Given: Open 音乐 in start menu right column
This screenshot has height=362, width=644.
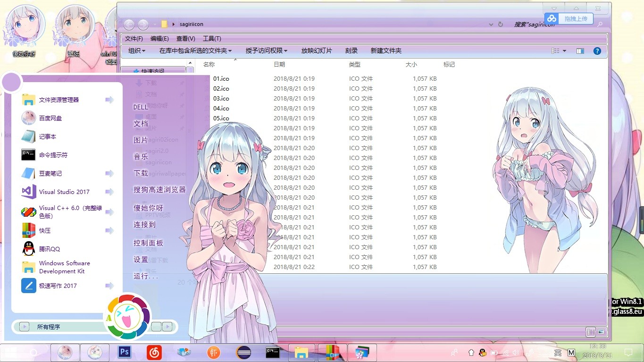Looking at the screenshot, I should click(x=141, y=157).
